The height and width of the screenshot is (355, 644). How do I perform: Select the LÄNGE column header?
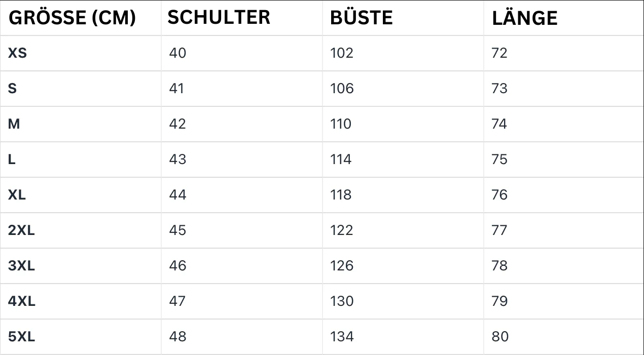524,18
